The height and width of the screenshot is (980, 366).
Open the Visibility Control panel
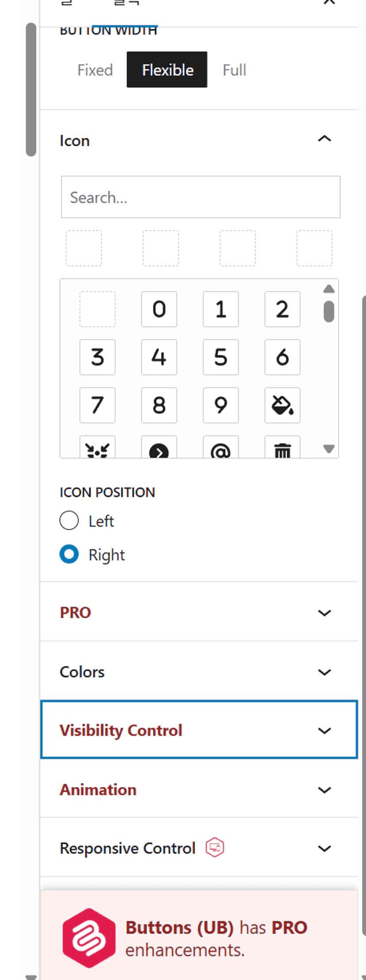click(199, 730)
